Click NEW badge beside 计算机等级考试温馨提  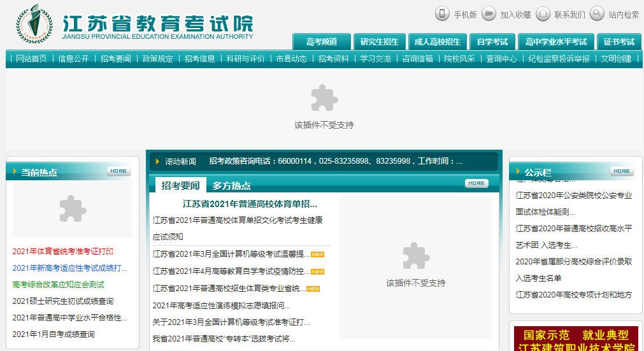(317, 255)
